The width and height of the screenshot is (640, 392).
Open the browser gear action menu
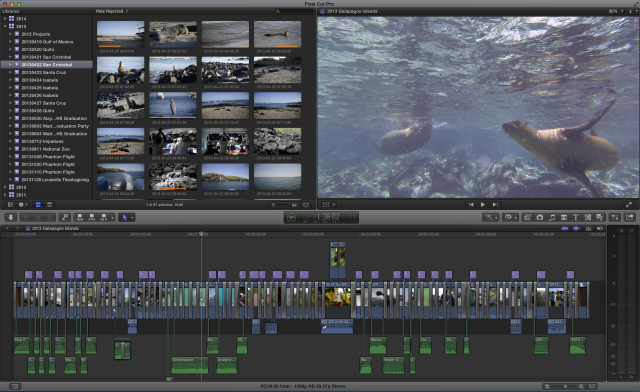tap(22, 205)
